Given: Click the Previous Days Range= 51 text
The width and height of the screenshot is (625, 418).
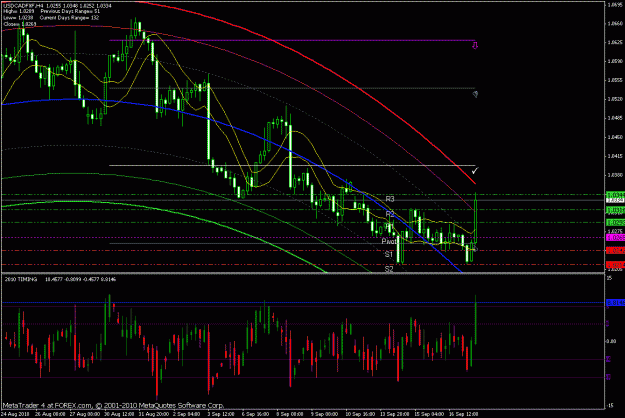Looking at the screenshot, I should pyautogui.click(x=70, y=12).
